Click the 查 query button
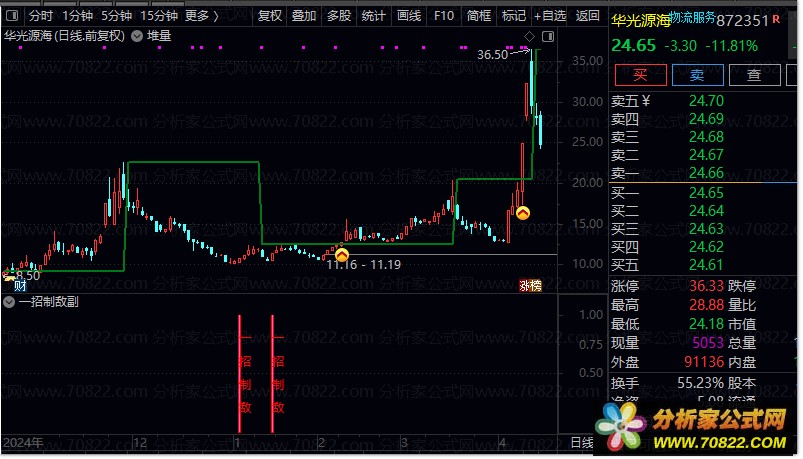This screenshot has height=459, width=803. pos(754,75)
